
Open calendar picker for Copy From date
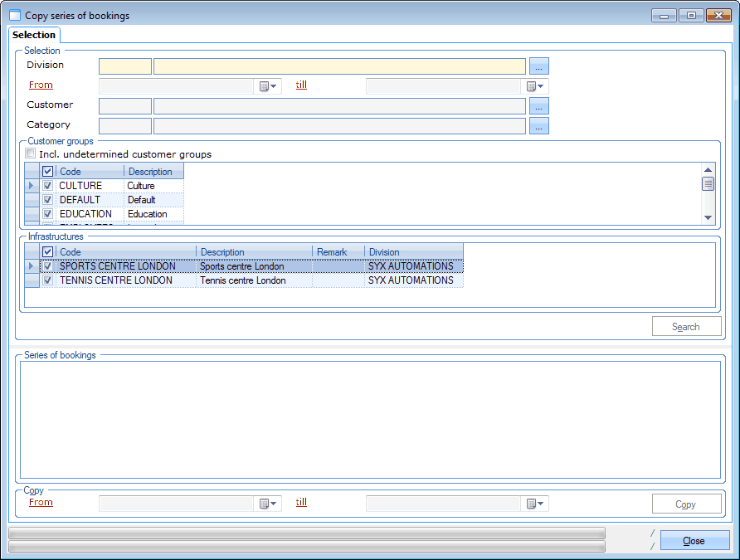tap(268, 504)
